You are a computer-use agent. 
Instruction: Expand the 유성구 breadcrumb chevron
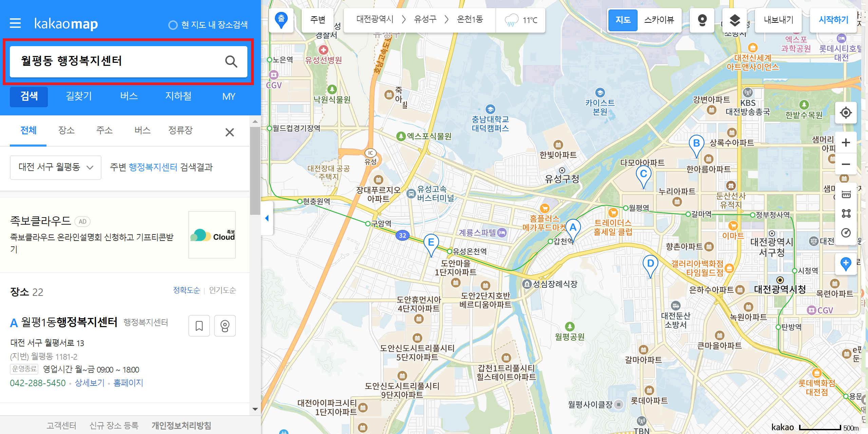click(447, 19)
